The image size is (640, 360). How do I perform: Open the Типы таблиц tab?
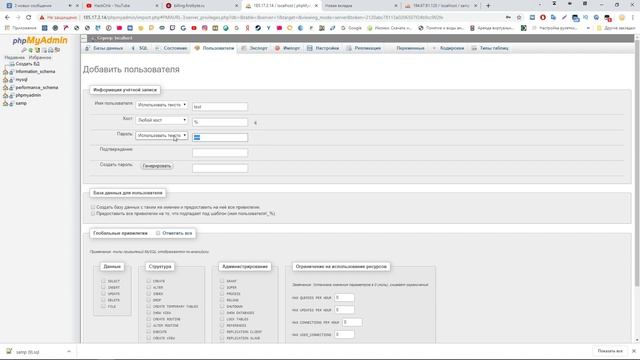tap(490, 48)
